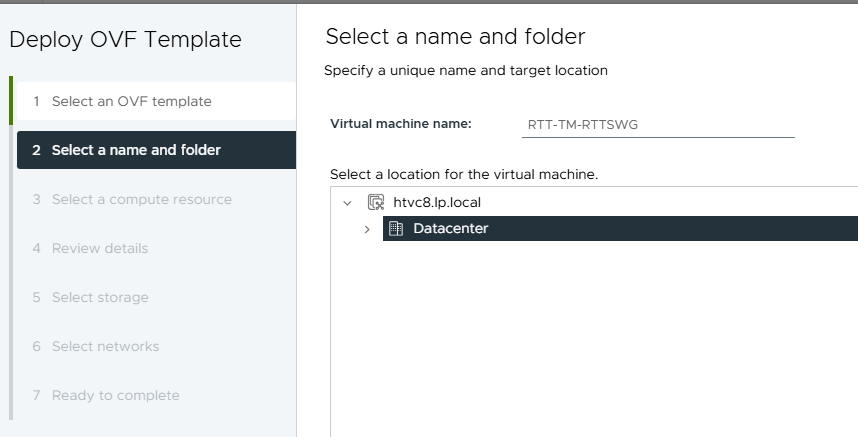Click the "Virtual machine name:" field label
The height and width of the screenshot is (437, 858).
click(401, 124)
